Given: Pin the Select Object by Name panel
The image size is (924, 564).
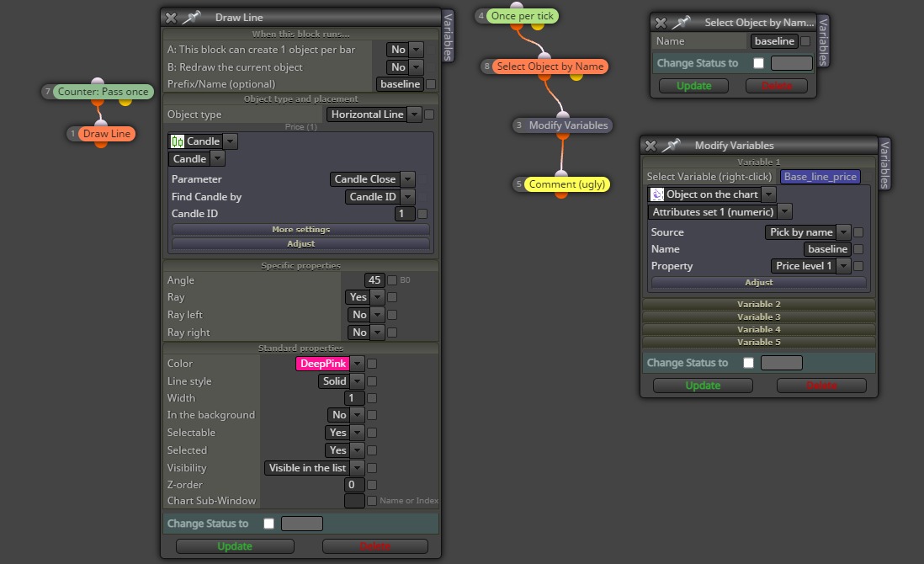Looking at the screenshot, I should point(681,23).
